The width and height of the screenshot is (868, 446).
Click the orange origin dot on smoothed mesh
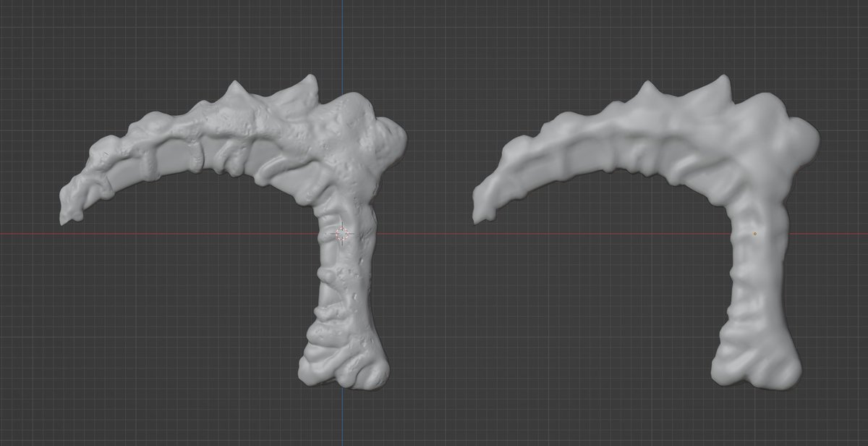point(754,234)
